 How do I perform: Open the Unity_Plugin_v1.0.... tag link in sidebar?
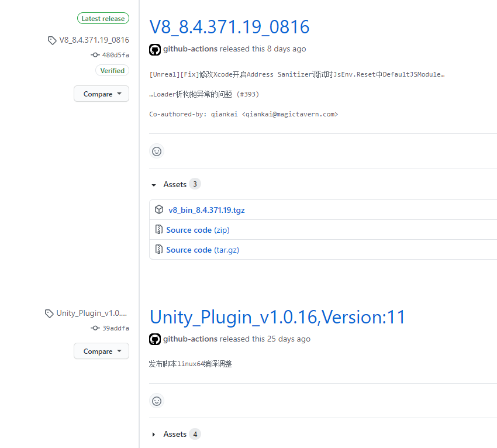[92, 313]
